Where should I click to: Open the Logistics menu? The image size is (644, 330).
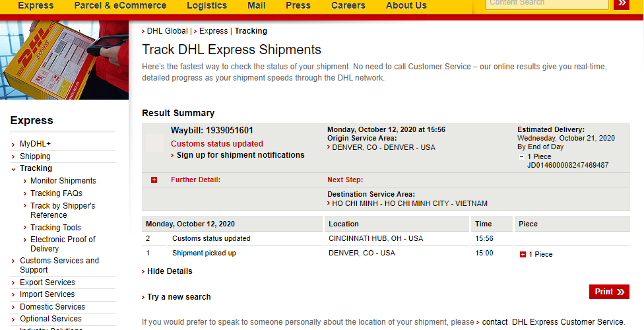(207, 5)
